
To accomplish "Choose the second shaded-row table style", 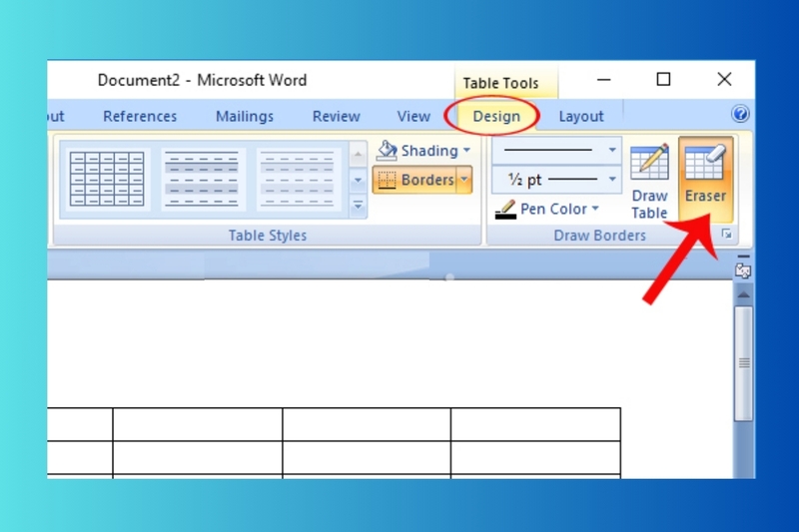I will (x=203, y=179).
